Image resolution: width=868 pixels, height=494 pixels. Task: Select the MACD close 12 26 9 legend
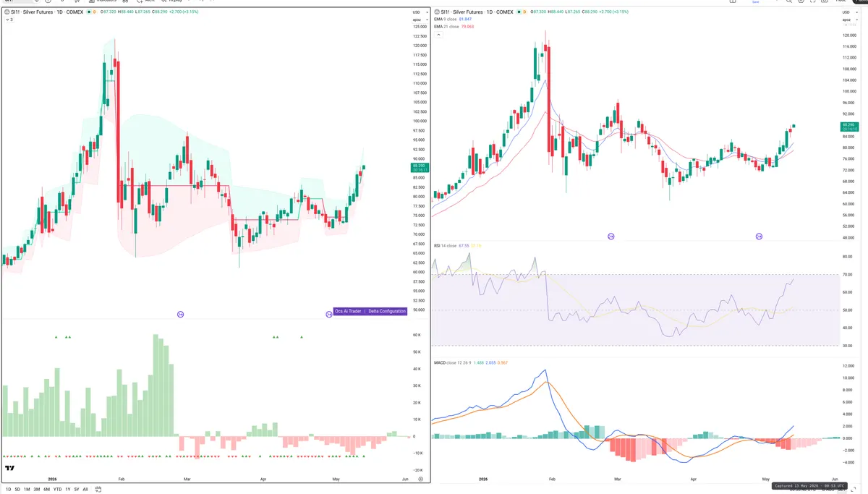point(451,362)
